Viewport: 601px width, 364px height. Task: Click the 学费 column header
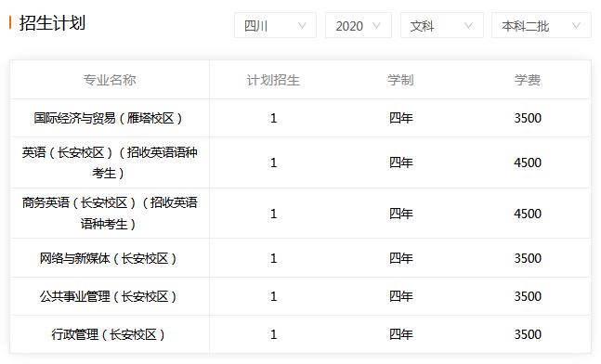click(x=528, y=80)
